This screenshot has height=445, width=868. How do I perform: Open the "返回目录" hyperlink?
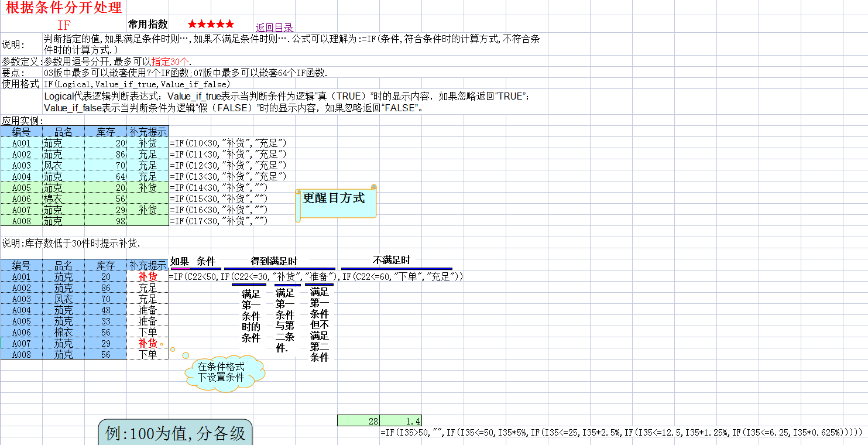[272, 27]
